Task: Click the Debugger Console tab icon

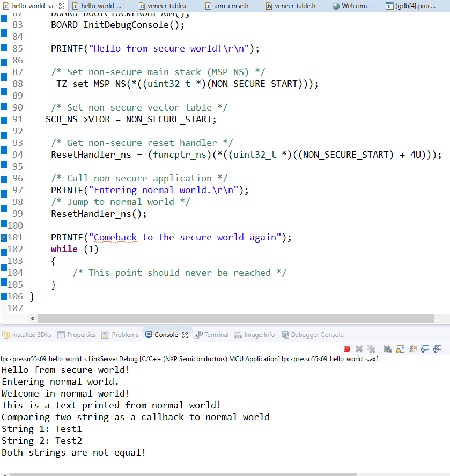Action: coord(285,335)
